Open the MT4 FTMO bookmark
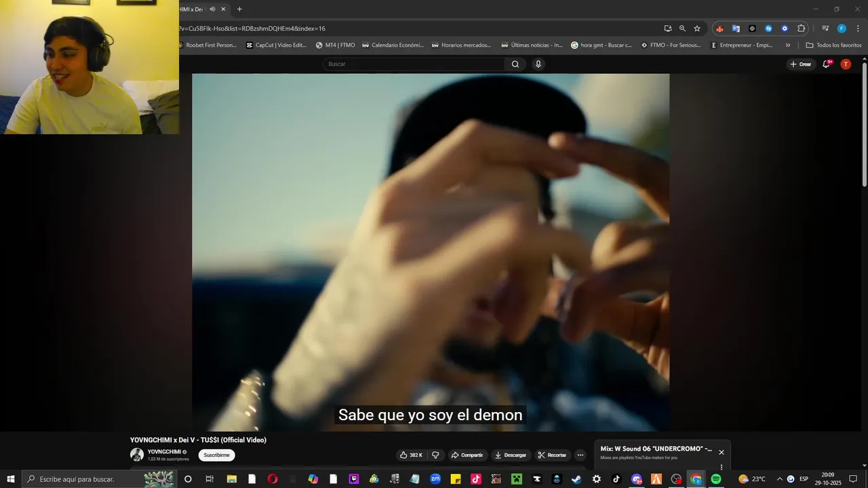 [x=336, y=45]
